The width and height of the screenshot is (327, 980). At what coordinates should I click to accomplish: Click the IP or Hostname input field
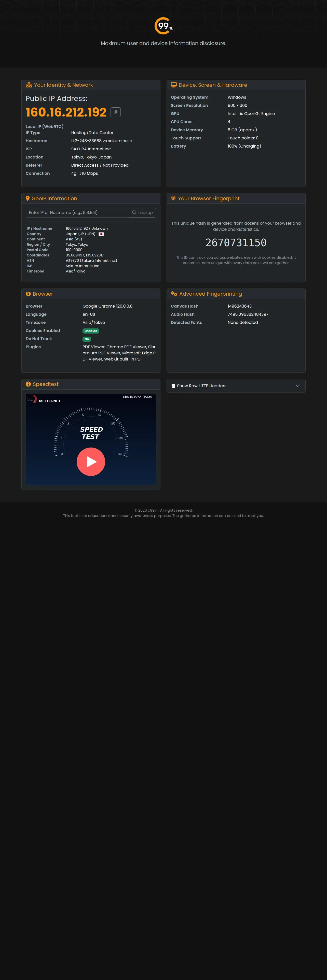pos(77,213)
